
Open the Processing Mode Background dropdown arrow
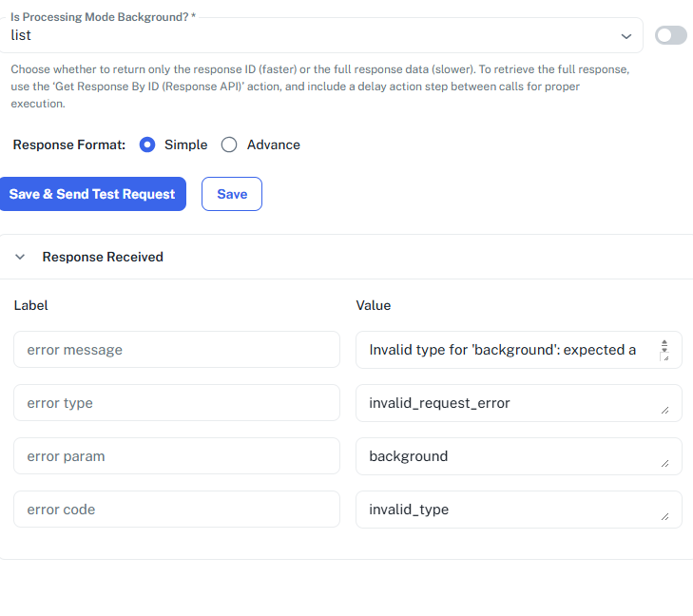tap(626, 36)
